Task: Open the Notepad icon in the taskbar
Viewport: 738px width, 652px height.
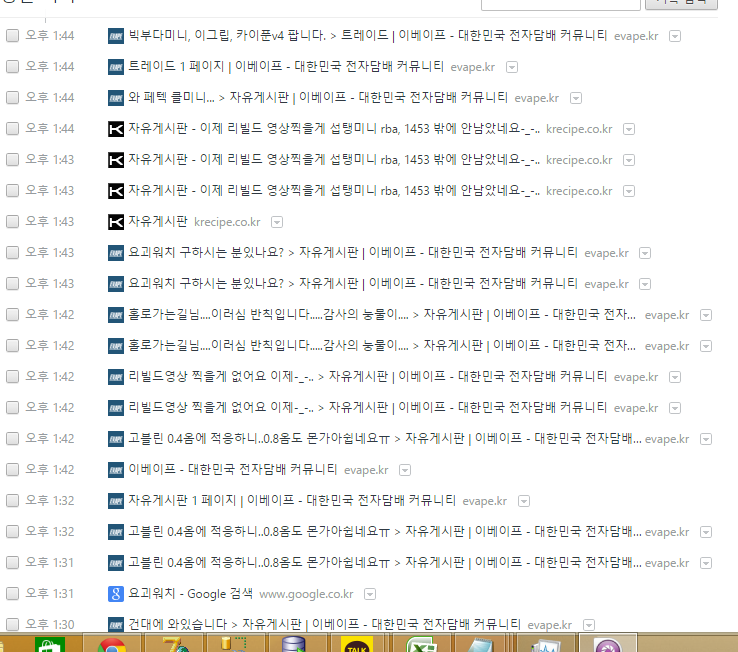Action: tap(480, 644)
